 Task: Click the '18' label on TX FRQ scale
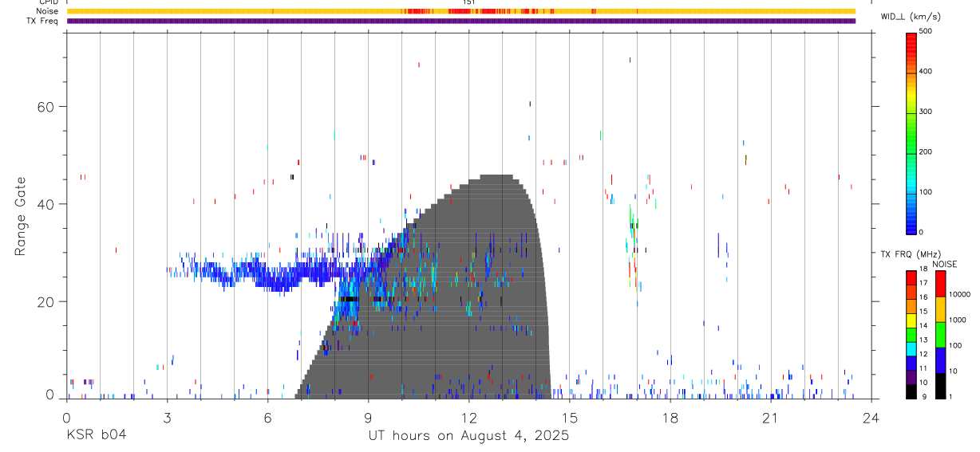pos(923,269)
